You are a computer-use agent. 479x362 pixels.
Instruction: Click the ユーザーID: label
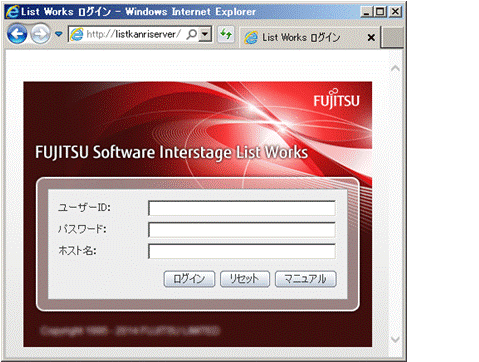84,207
